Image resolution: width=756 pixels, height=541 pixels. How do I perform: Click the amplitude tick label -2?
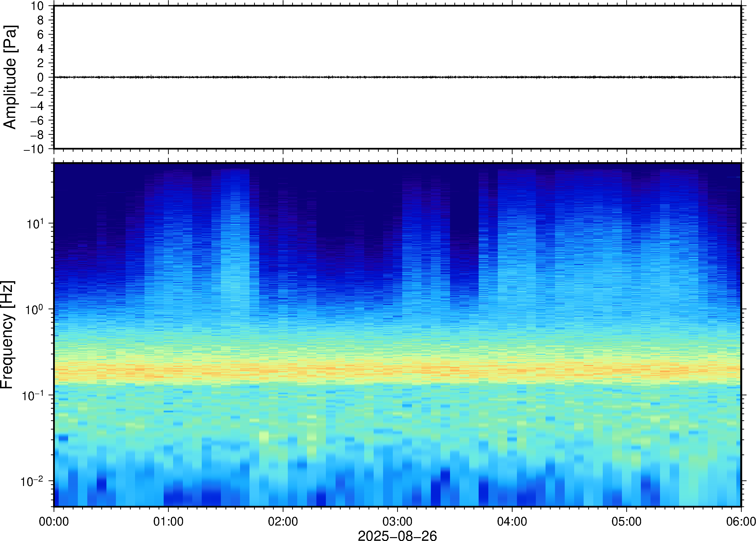[37, 92]
